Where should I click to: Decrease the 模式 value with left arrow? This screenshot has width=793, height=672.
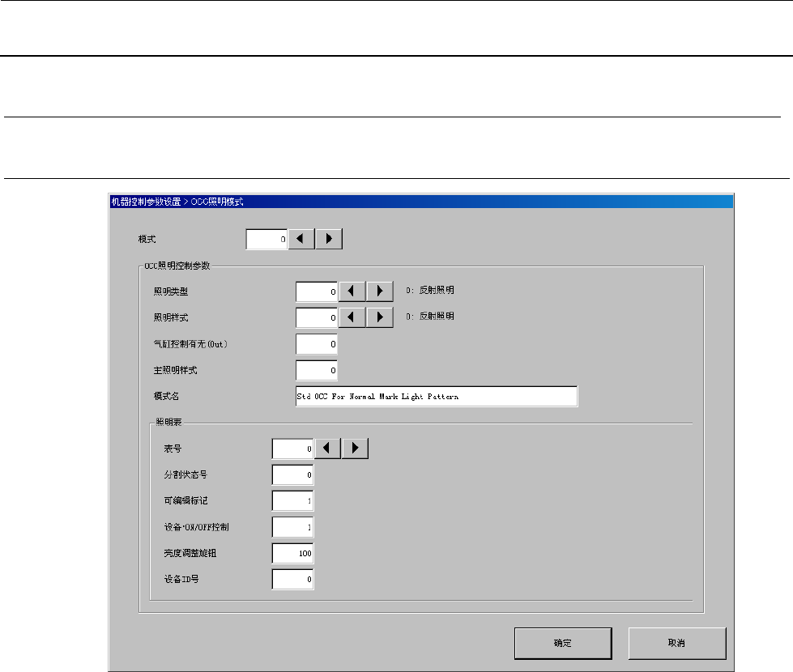[301, 239]
